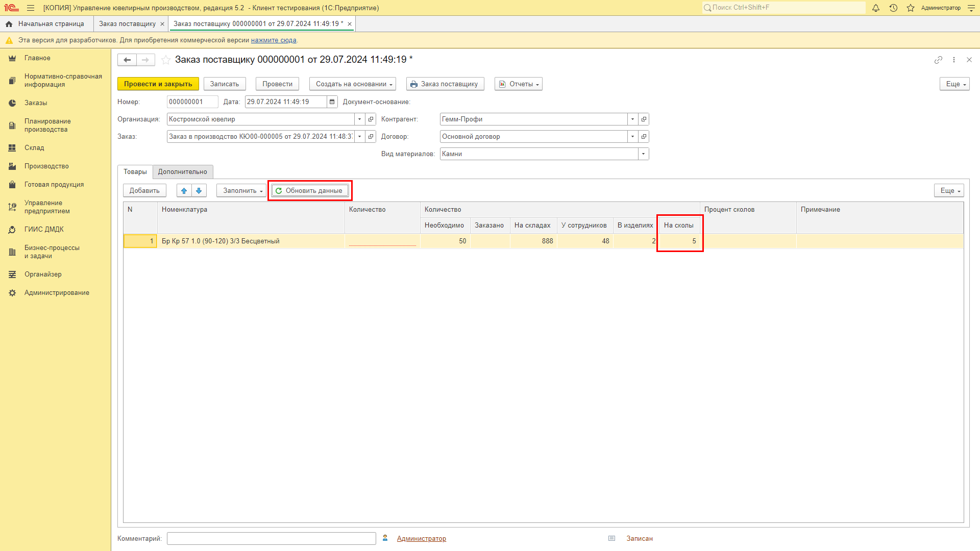Move row down arrow button
This screenshot has height=551, width=980.
coord(199,191)
